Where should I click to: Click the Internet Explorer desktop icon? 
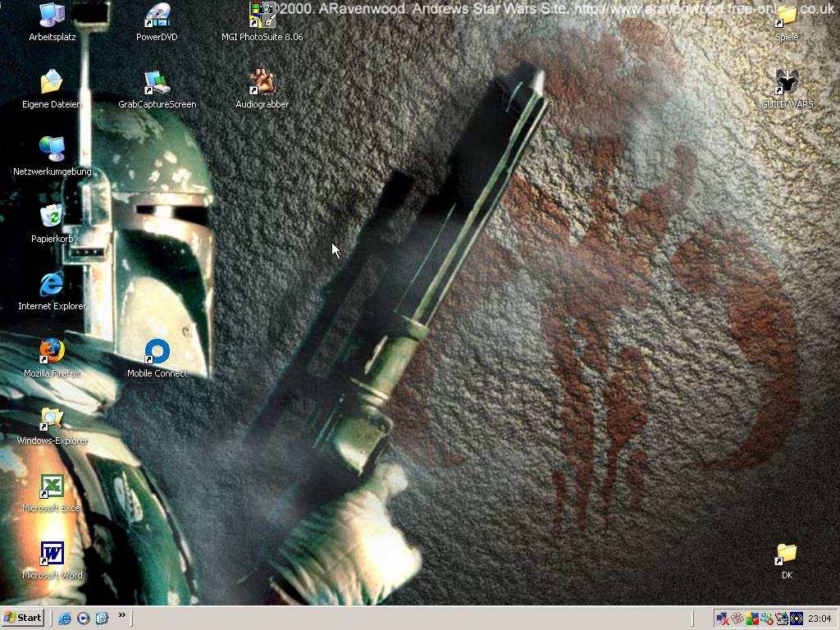pos(52,285)
